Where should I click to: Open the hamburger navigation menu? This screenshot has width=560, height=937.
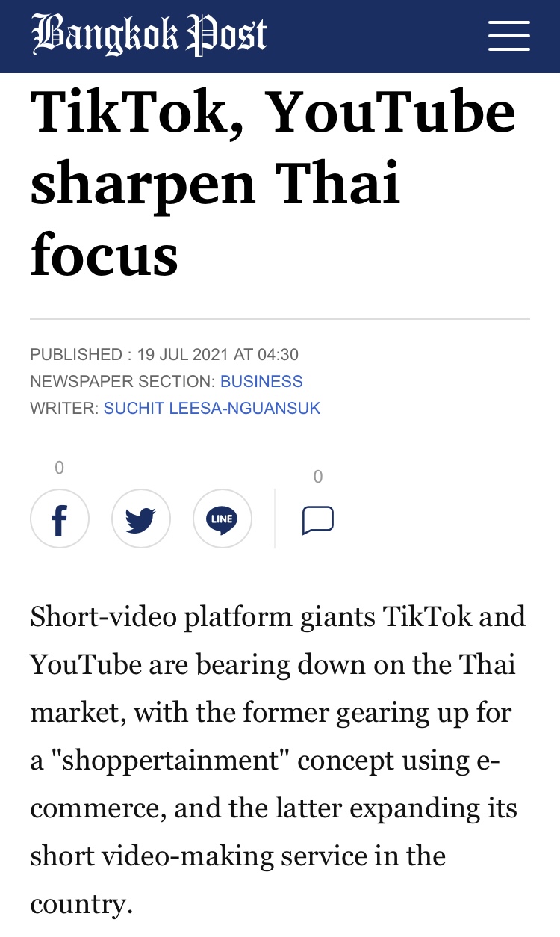click(509, 36)
